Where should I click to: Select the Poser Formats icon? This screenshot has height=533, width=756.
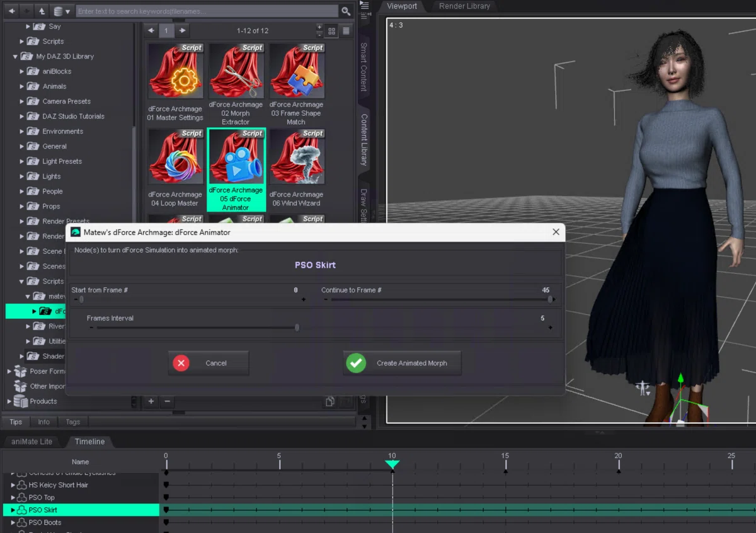20,371
